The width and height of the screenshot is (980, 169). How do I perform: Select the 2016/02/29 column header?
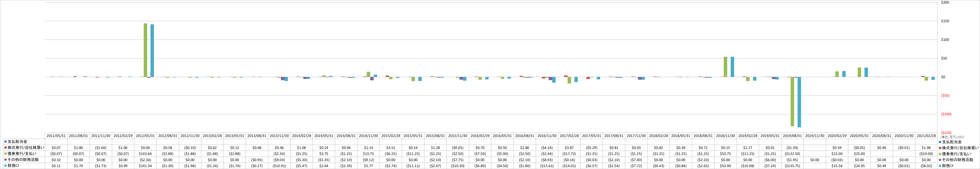(x=480, y=136)
